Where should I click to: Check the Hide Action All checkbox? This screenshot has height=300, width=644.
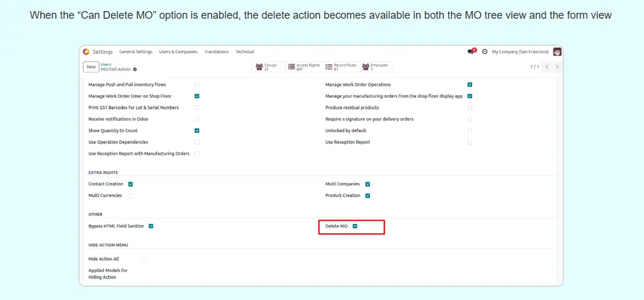tap(144, 258)
